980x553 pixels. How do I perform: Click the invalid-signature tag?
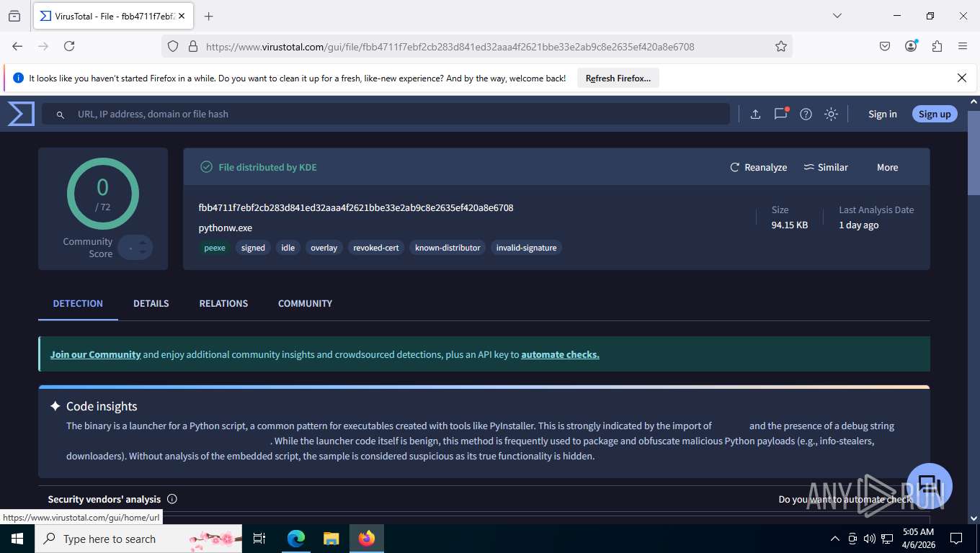point(527,248)
